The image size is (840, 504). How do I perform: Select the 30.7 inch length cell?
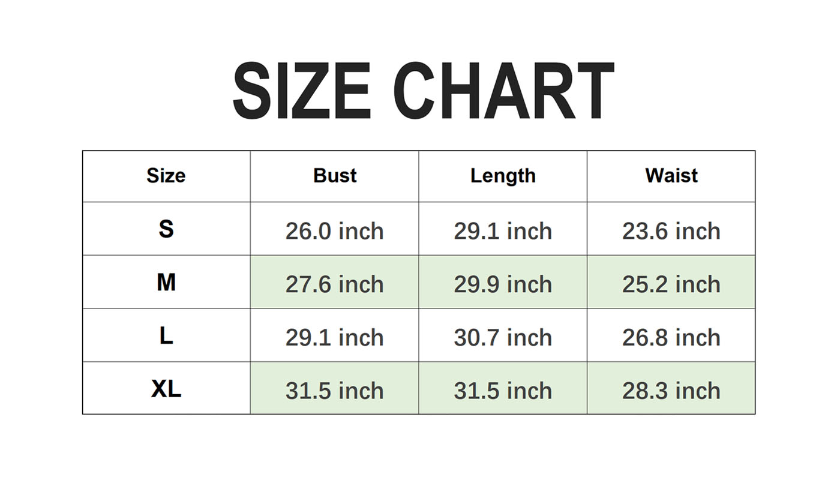point(503,337)
